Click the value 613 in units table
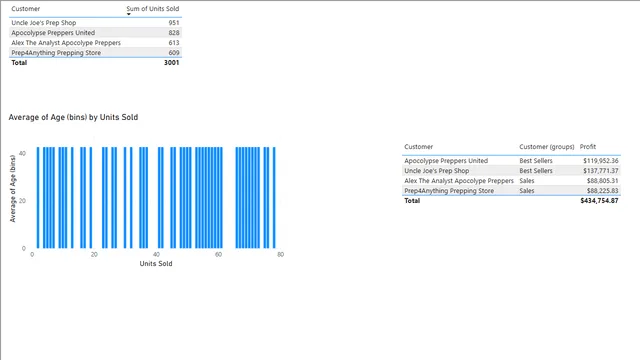The width and height of the screenshot is (640, 360). click(x=174, y=43)
